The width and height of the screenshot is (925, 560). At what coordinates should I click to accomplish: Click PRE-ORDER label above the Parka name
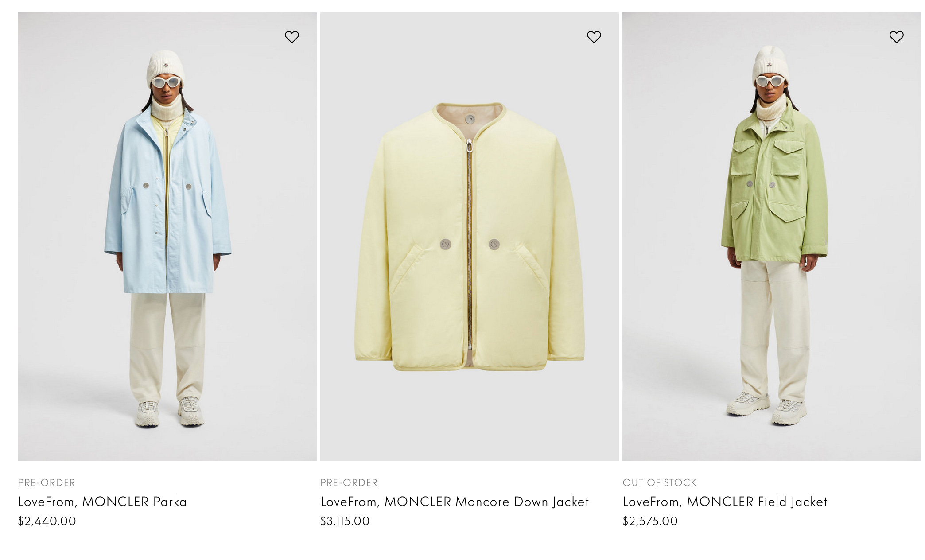[47, 482]
